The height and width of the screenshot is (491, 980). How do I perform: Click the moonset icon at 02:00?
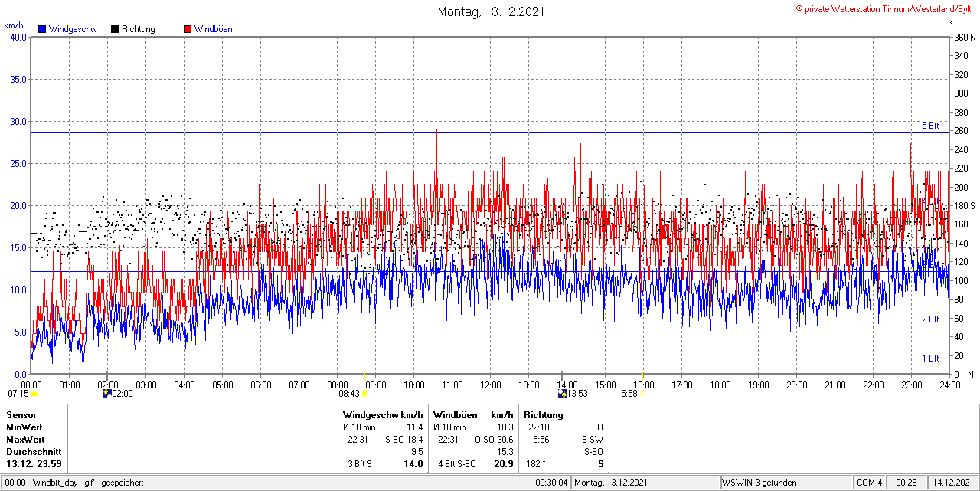107,393
